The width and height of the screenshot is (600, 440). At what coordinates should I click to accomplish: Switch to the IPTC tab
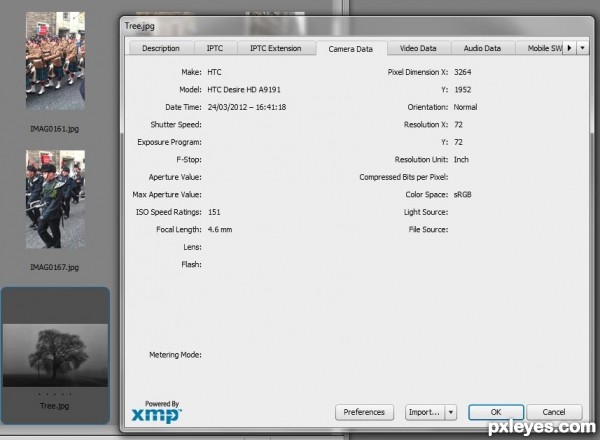pyautogui.click(x=215, y=48)
